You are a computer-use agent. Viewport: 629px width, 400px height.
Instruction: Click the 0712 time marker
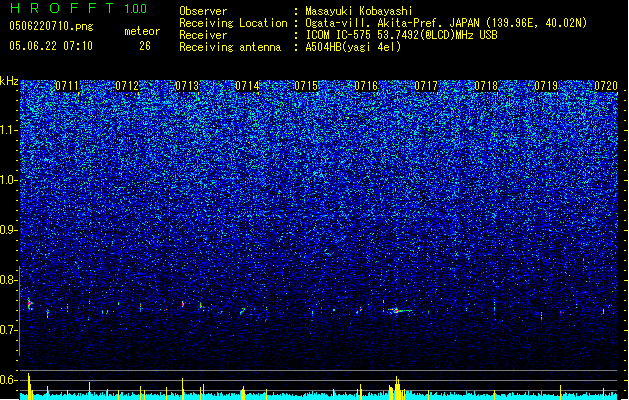tap(127, 86)
